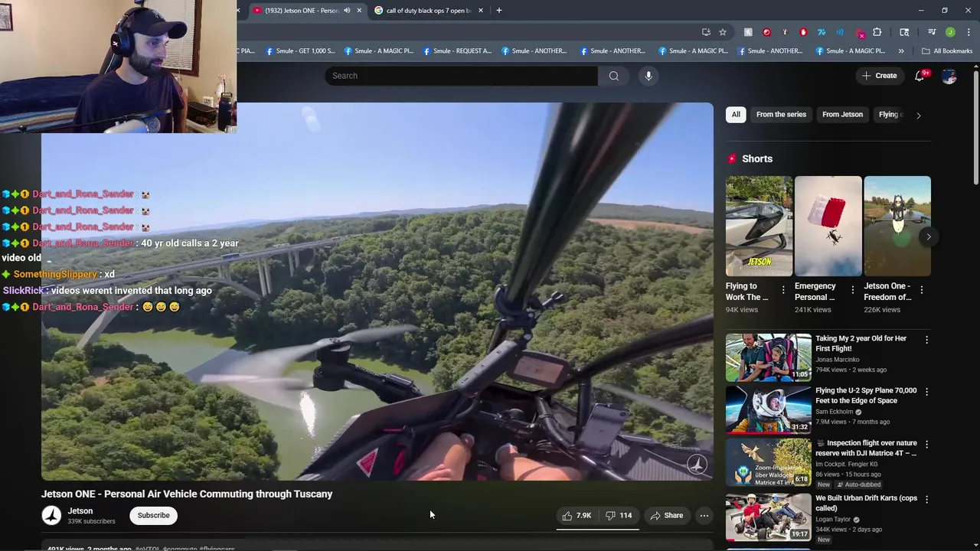The width and height of the screenshot is (980, 551).
Task: Open options for Emergency Personal short
Action: (x=852, y=290)
